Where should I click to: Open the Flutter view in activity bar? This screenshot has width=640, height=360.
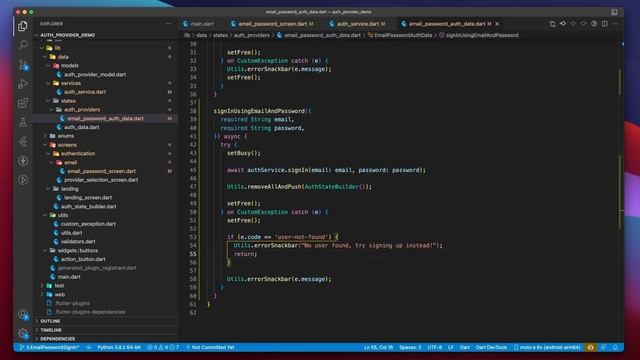23,141
